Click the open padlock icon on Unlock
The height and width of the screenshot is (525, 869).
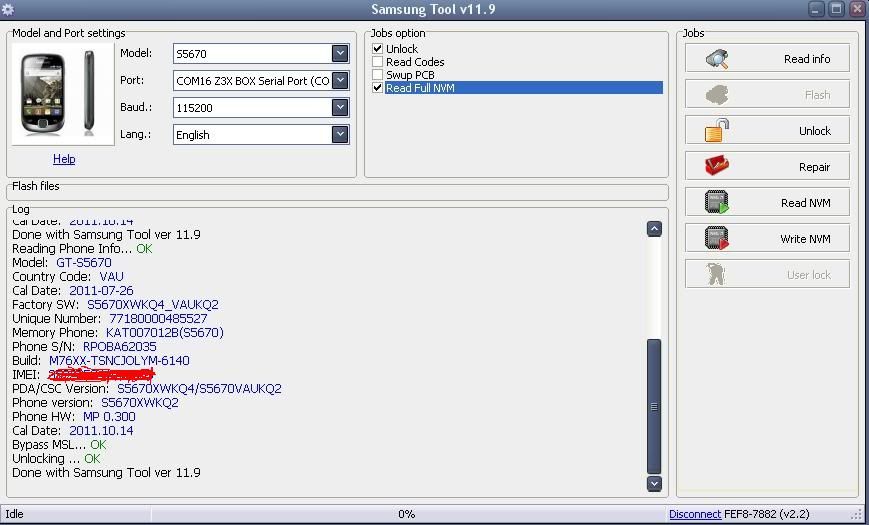click(717, 131)
